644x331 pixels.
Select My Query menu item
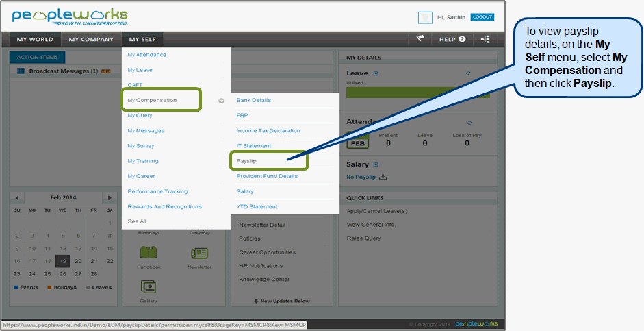tap(140, 116)
